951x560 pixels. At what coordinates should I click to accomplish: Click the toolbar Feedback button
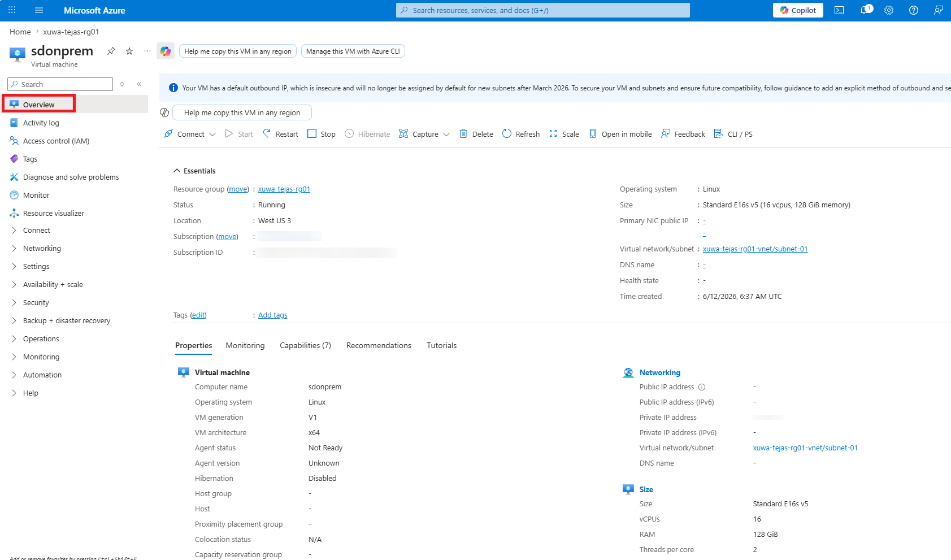pos(683,134)
